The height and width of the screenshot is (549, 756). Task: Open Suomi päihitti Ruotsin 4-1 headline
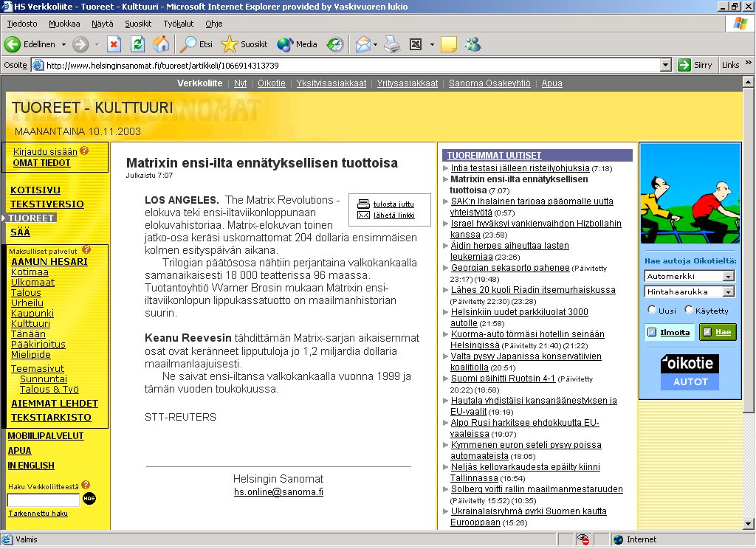(503, 379)
